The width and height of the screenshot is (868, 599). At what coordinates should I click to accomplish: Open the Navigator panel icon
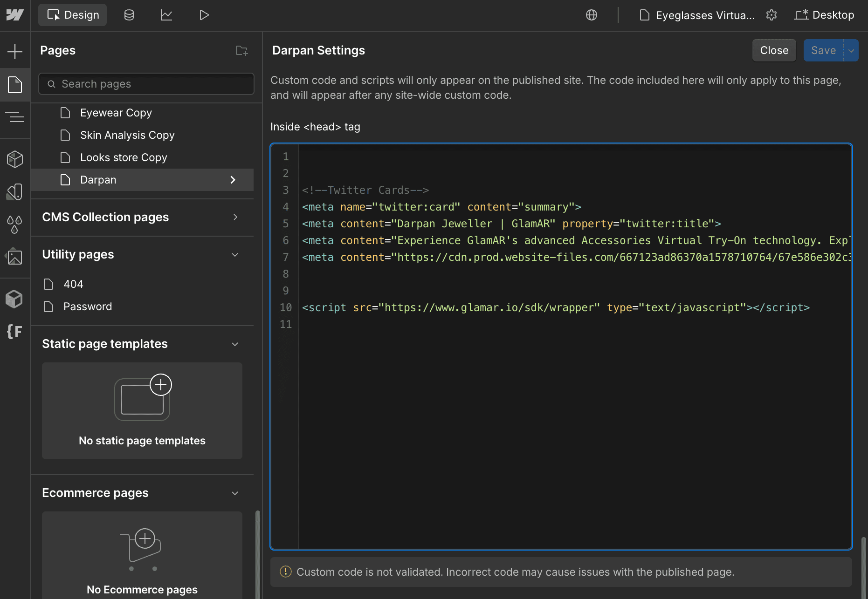click(15, 117)
